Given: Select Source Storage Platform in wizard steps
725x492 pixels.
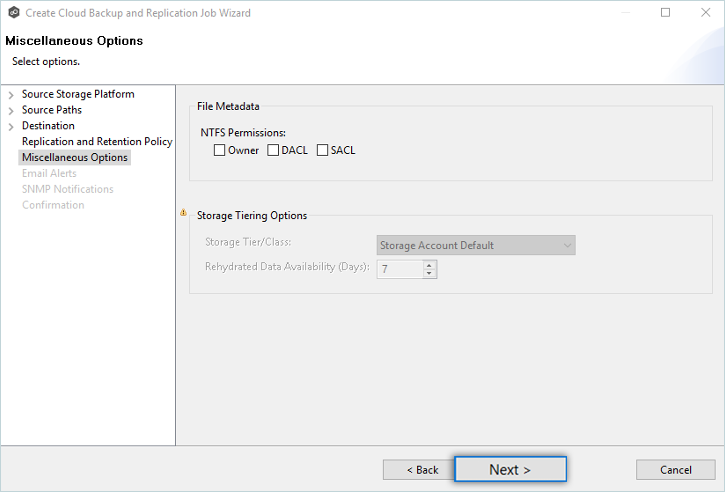Looking at the screenshot, I should 78,94.
